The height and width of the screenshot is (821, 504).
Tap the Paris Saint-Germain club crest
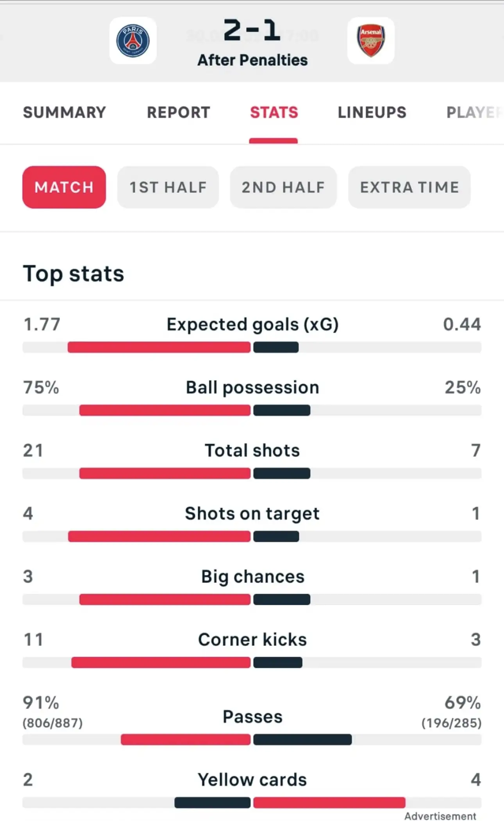pos(133,41)
